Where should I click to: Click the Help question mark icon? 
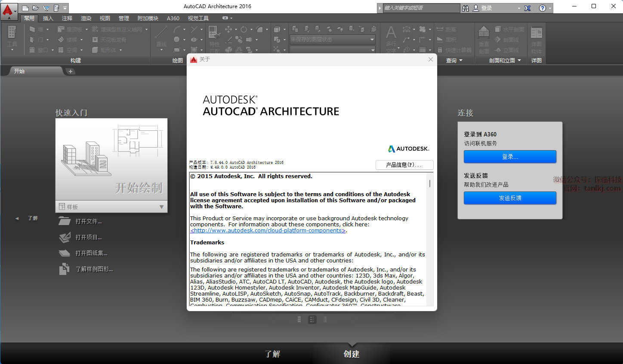pos(543,8)
